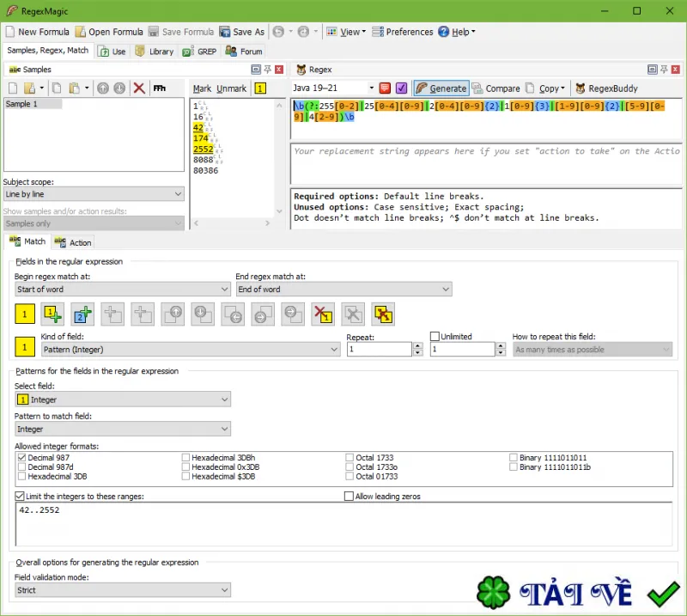
Task: Switch to the Use tab
Action: (x=112, y=52)
